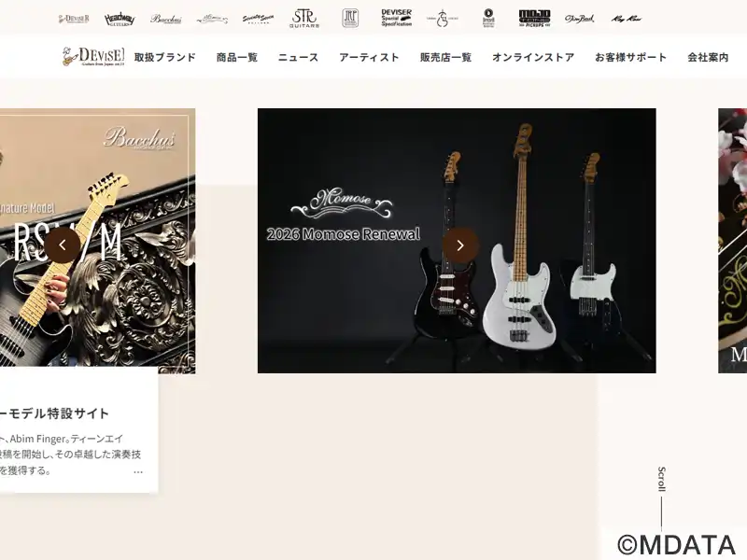Screen dimensions: 747x560
Task: Click the Scroll indicator text
Action: click(x=661, y=479)
